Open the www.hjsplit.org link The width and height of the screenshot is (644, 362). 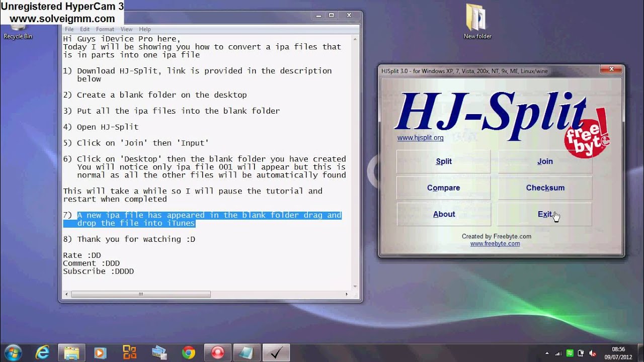[420, 138]
